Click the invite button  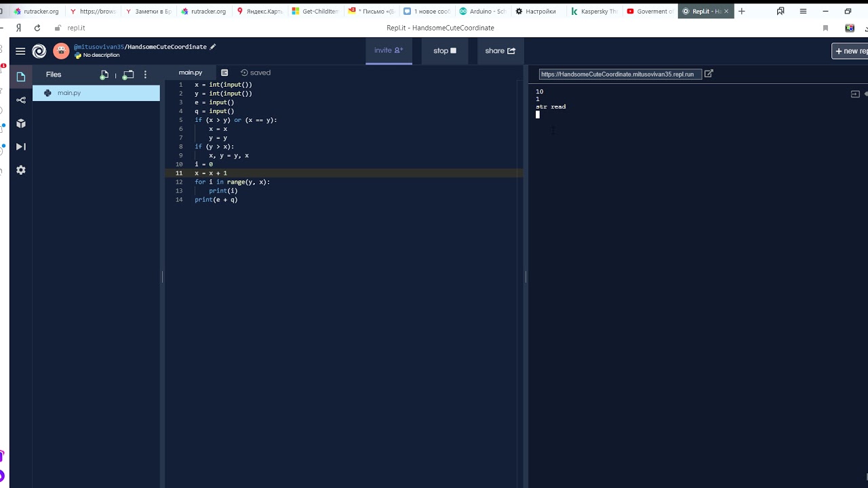click(389, 51)
